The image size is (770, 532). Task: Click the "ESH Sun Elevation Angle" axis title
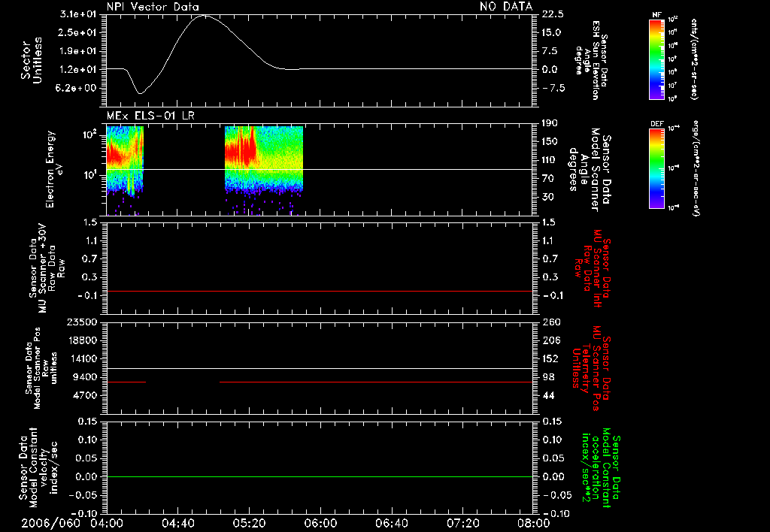click(x=591, y=60)
